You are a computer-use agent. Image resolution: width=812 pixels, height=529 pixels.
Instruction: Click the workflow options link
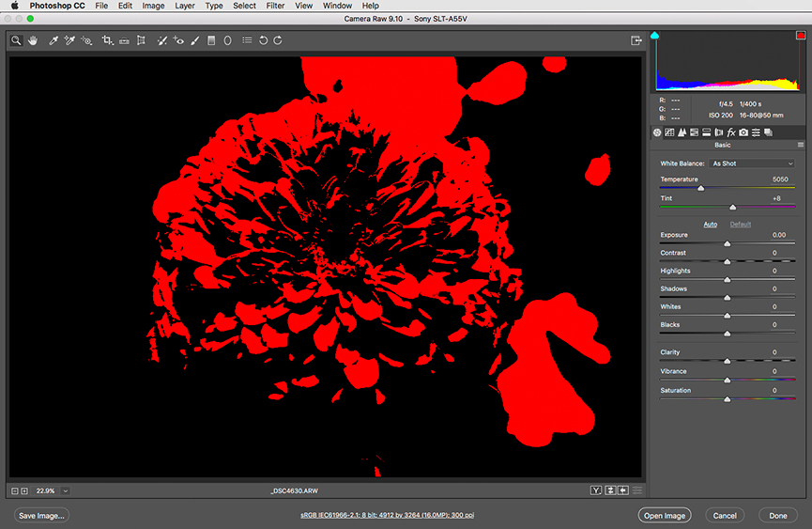coord(388,515)
